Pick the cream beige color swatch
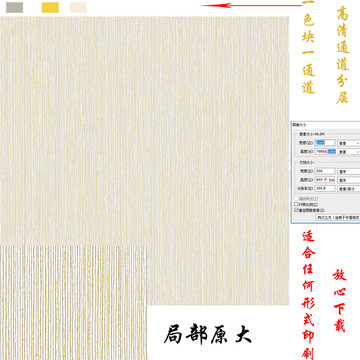Screen dimensions: 360x360 click(78, 7)
